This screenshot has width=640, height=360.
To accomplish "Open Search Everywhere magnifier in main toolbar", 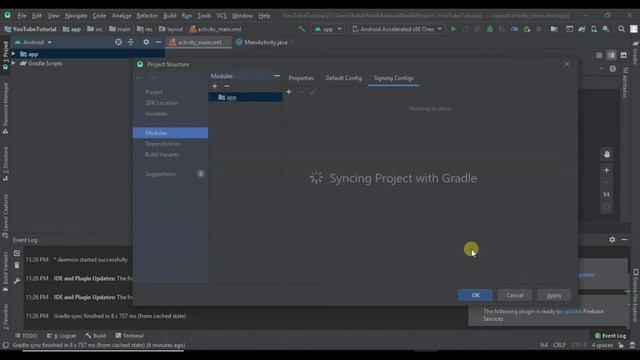I will point(621,29).
